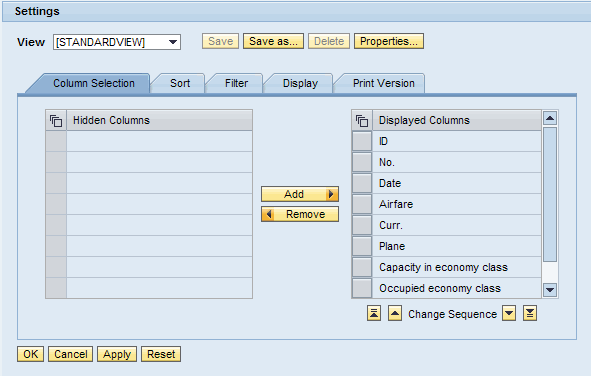Viewport: 591px width, 376px height.
Task: Go to the Print Version tab
Action: point(384,83)
